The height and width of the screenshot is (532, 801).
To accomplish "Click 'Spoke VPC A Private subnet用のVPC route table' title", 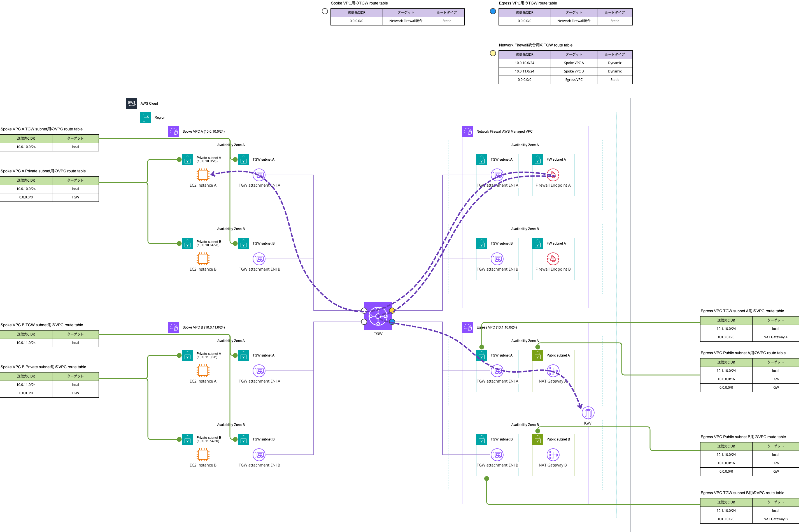I will [43, 171].
